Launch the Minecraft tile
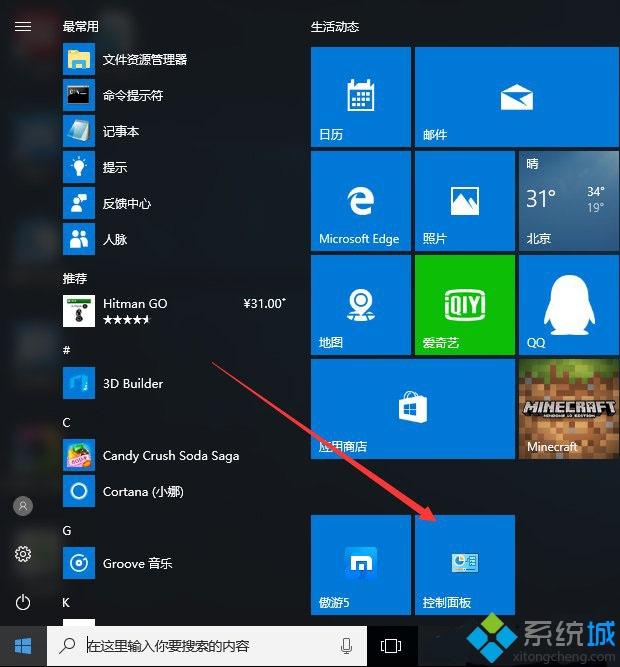 569,409
